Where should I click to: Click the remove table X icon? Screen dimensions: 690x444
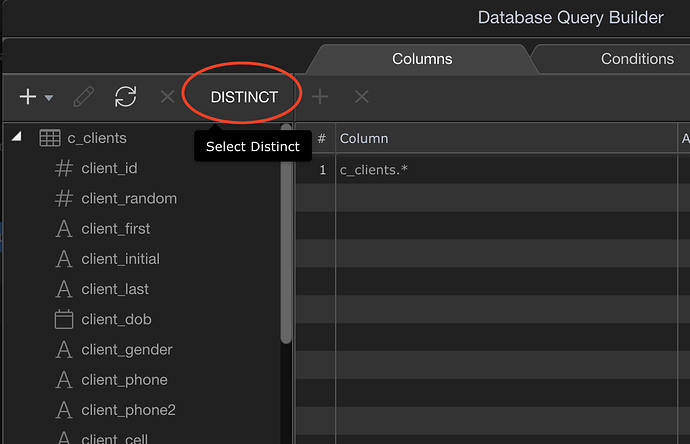[167, 97]
